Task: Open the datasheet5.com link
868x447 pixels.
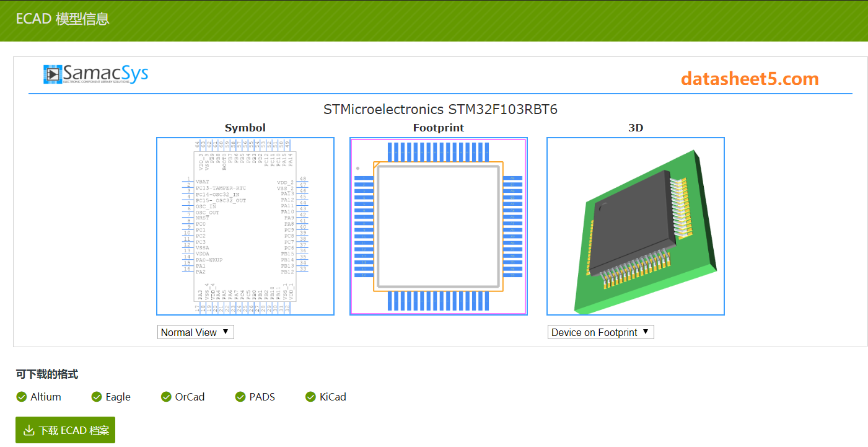Action: (750, 79)
